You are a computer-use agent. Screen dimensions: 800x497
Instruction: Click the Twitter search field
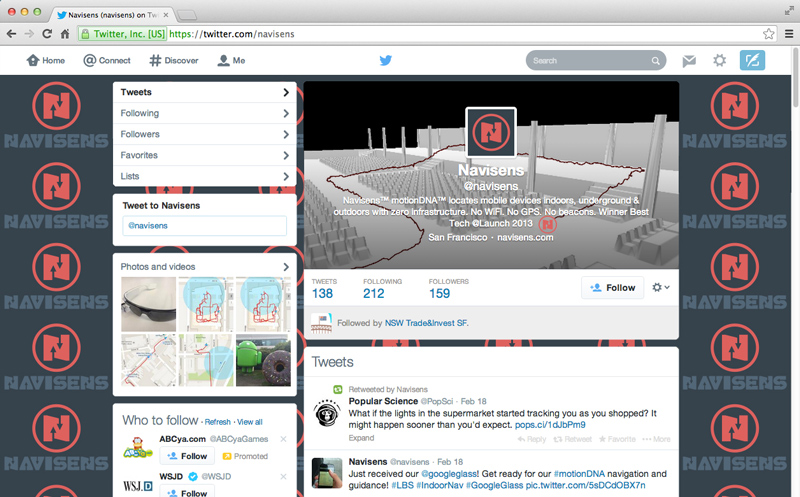click(596, 60)
